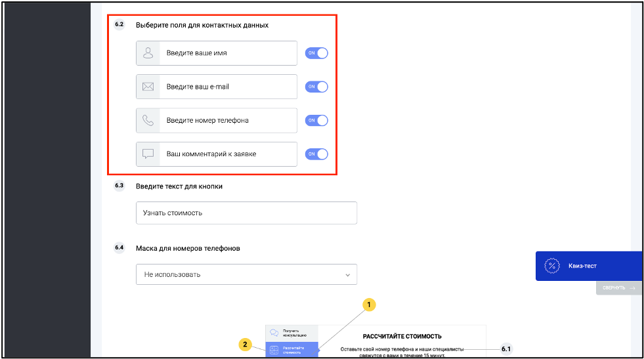Select the Получить консультацию preview tab
The image size is (644, 359).
tap(291, 333)
